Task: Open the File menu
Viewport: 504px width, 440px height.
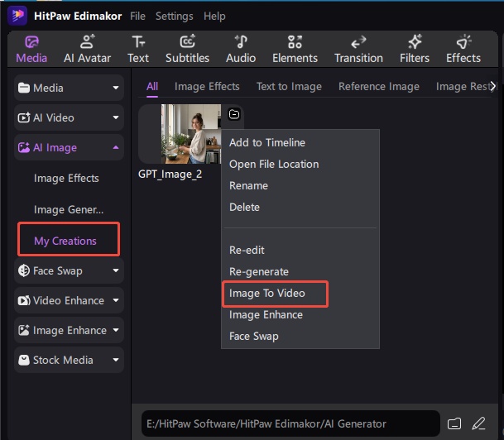Action: 137,16
